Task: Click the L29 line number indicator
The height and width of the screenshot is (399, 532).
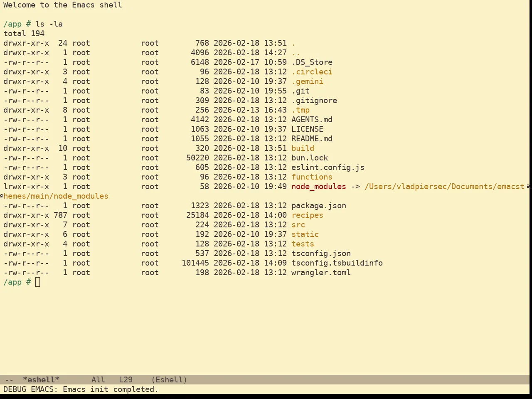Action: click(126, 380)
